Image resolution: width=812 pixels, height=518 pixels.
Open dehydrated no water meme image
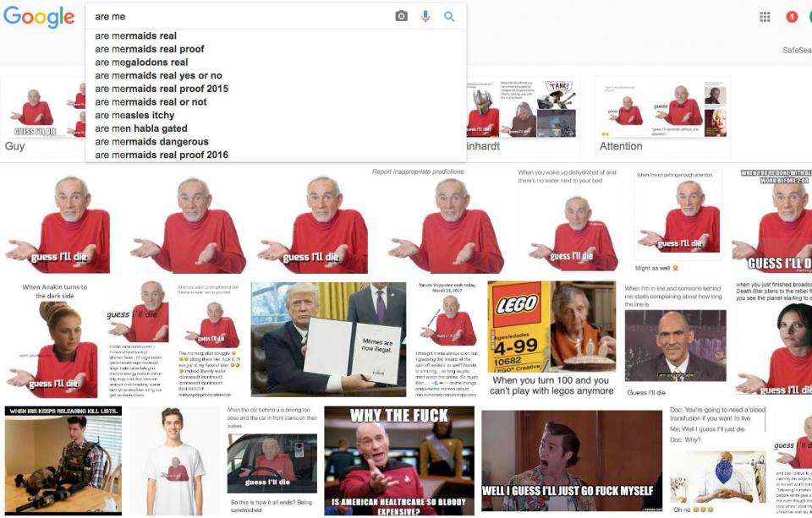568,221
